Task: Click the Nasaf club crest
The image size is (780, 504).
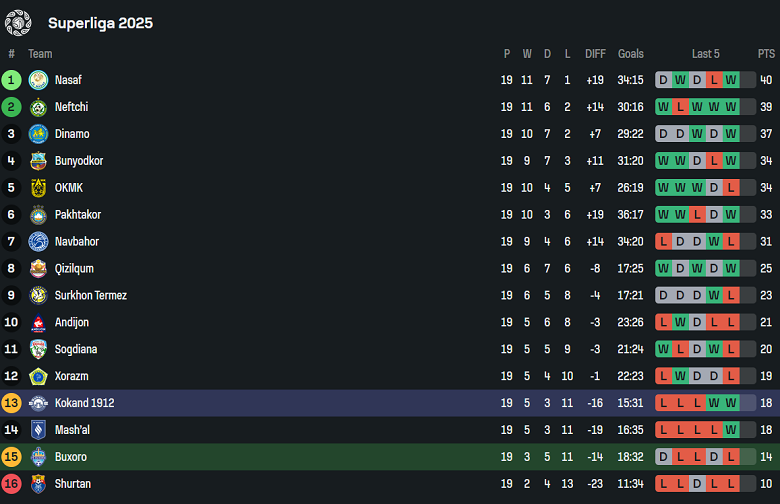Action: 38,80
